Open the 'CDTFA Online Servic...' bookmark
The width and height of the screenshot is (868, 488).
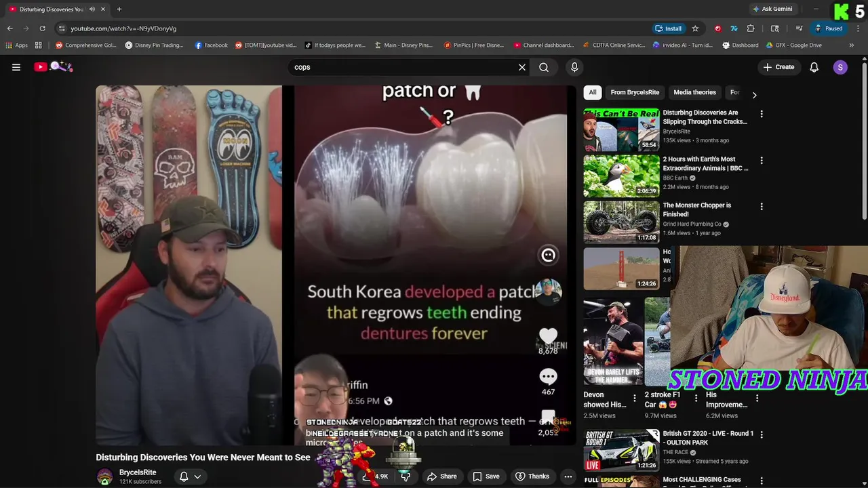click(x=613, y=45)
